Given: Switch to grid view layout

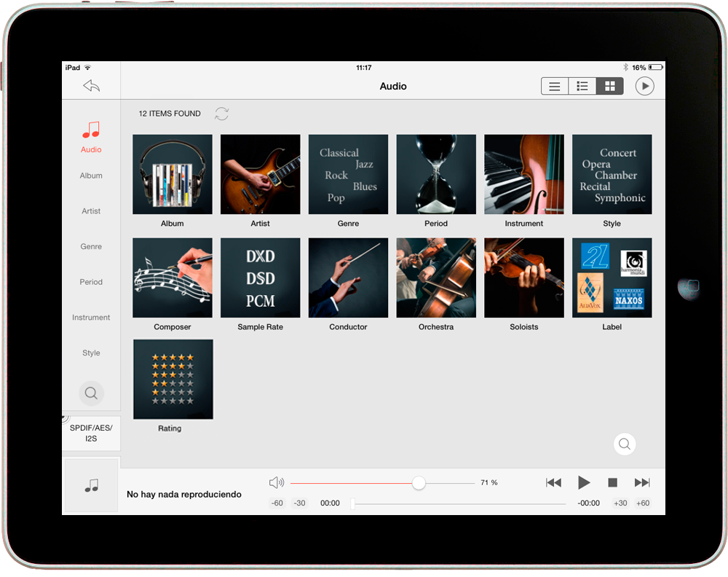Looking at the screenshot, I should (609, 86).
